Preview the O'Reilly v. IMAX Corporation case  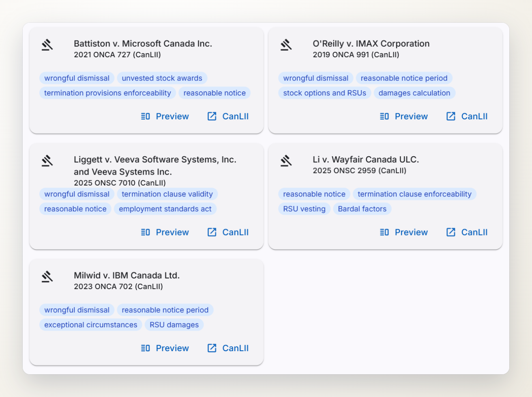(404, 117)
